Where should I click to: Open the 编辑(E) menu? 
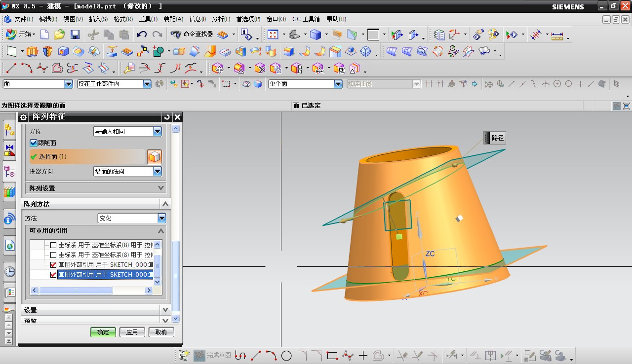pyautogui.click(x=48, y=19)
